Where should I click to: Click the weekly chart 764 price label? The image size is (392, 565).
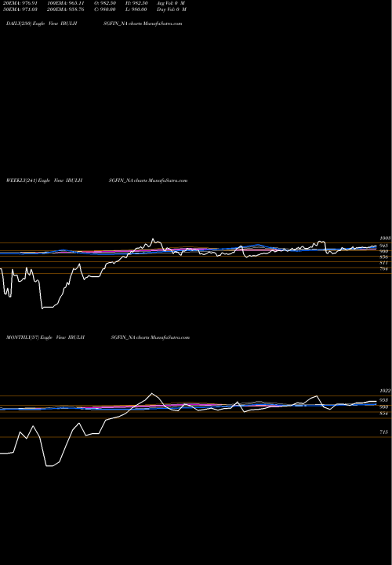[x=383, y=269]
